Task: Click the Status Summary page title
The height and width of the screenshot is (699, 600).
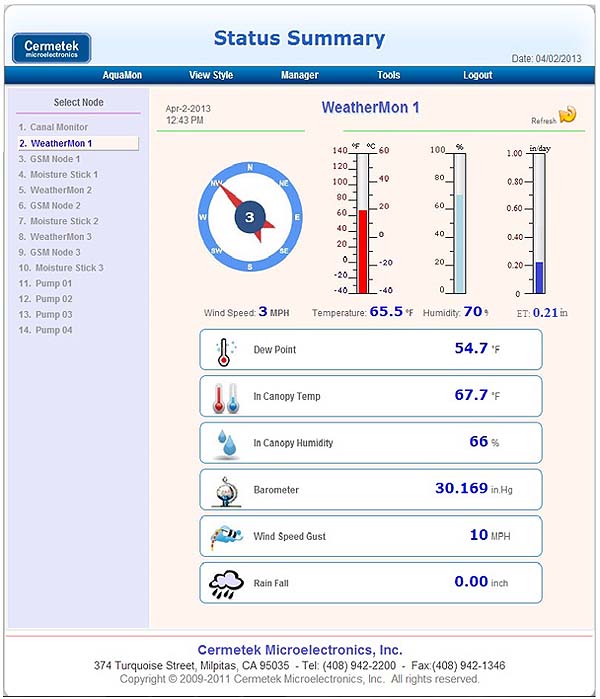Action: [299, 38]
